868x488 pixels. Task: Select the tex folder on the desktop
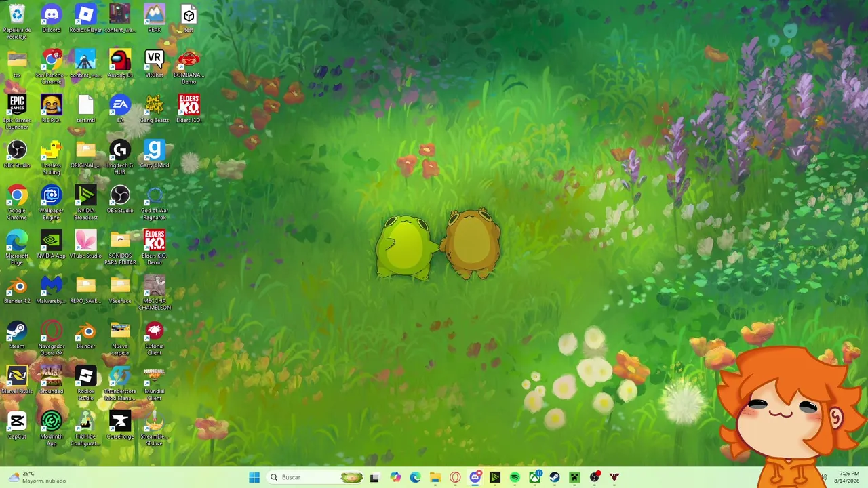click(17, 64)
